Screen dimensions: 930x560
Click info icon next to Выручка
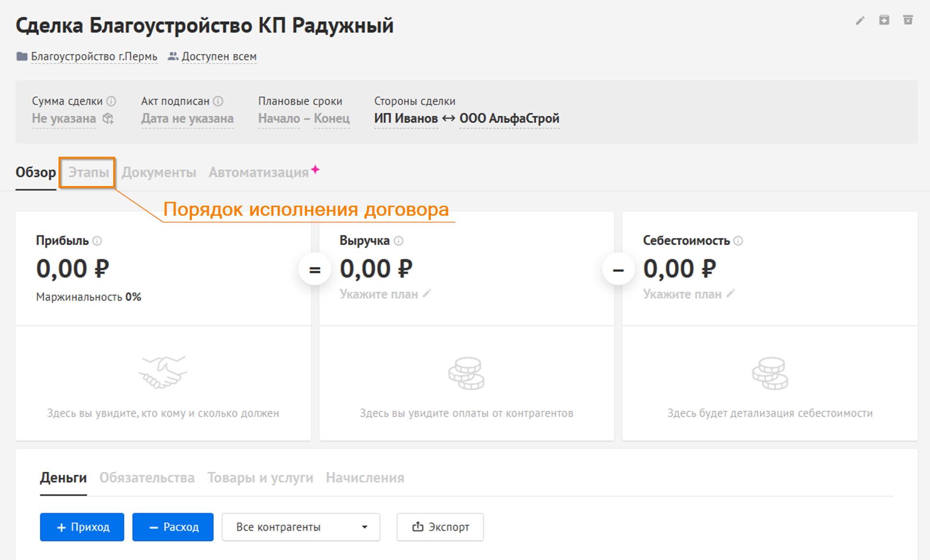(x=399, y=241)
